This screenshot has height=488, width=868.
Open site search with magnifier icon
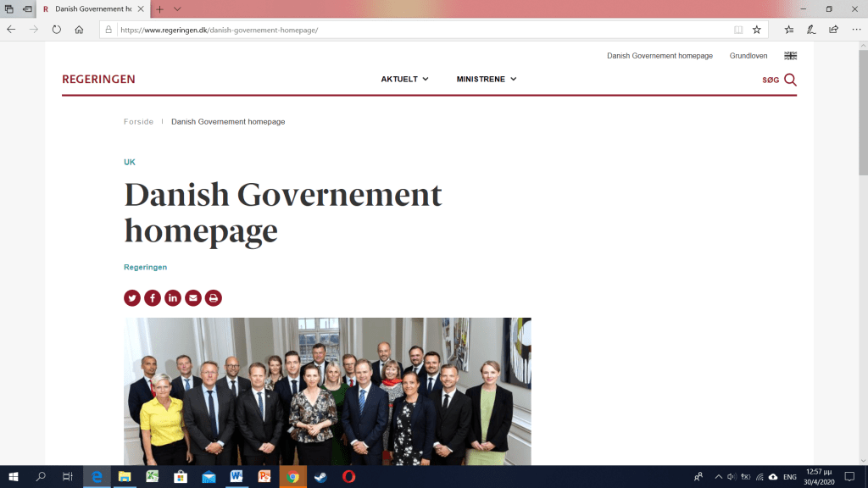[790, 80]
